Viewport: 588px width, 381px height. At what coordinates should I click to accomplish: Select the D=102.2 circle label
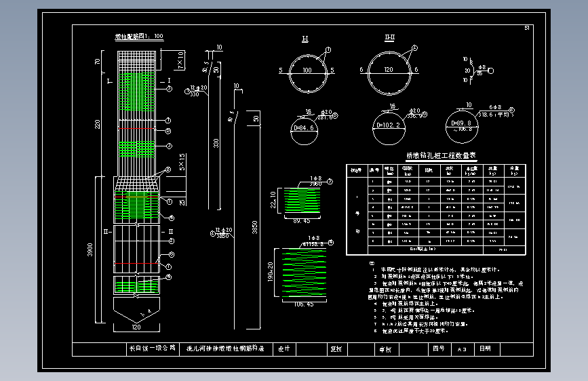click(x=389, y=125)
